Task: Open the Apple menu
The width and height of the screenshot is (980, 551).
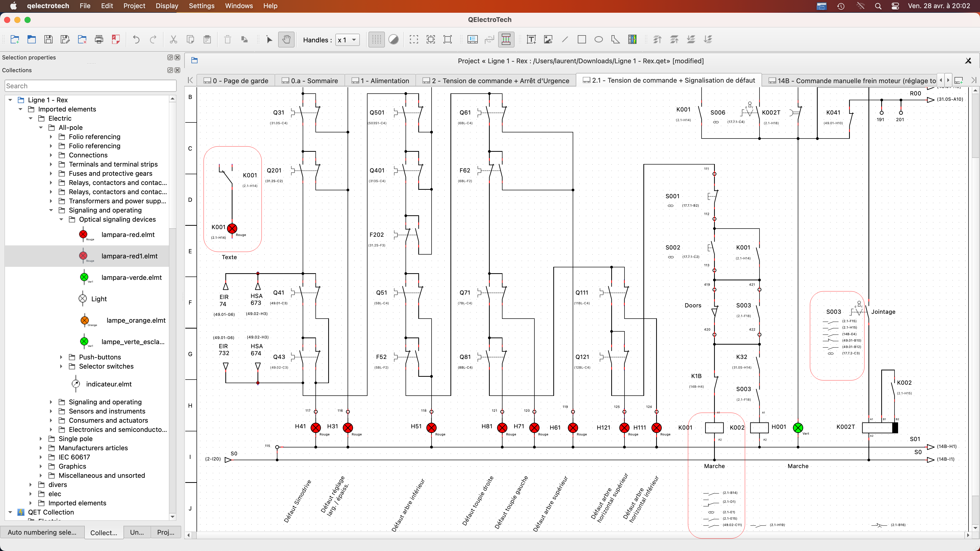Action: click(x=13, y=6)
